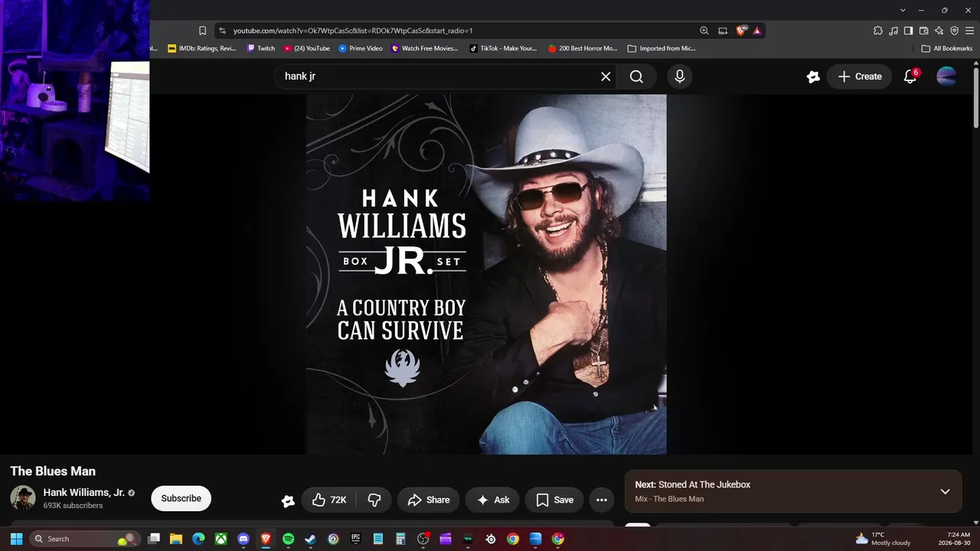Viewport: 980px width, 551px height.
Task: Share The Blues Man video
Action: click(x=429, y=500)
